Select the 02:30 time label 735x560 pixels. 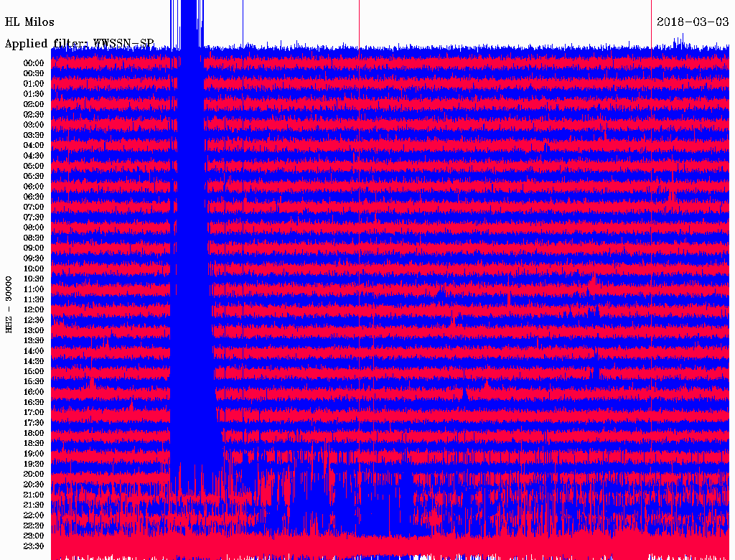[x=34, y=114]
